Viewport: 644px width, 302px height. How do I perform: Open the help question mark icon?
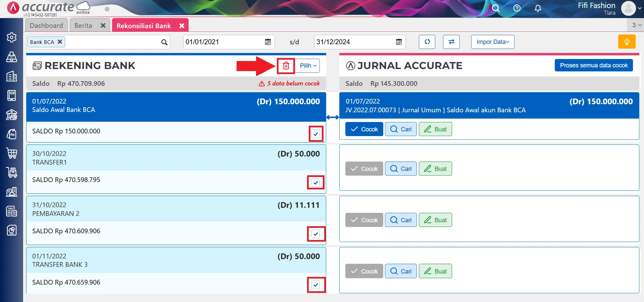pyautogui.click(x=517, y=8)
